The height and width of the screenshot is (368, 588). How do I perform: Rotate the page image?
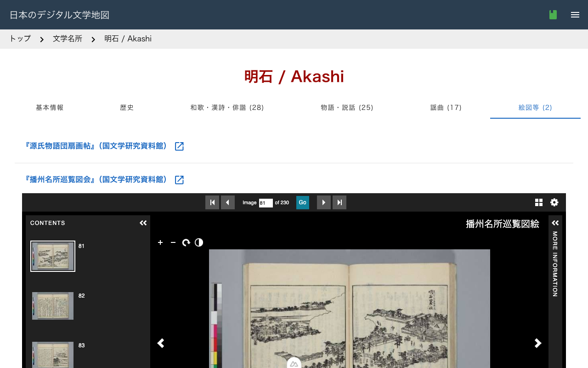186,242
